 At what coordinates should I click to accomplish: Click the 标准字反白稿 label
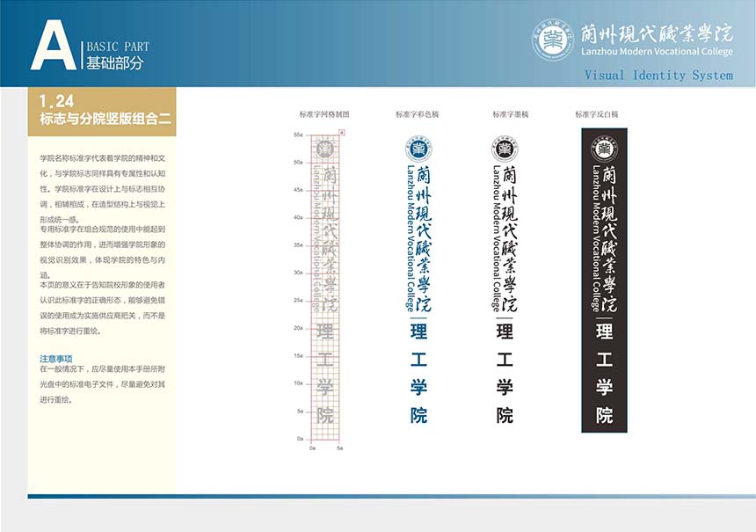[x=597, y=114]
